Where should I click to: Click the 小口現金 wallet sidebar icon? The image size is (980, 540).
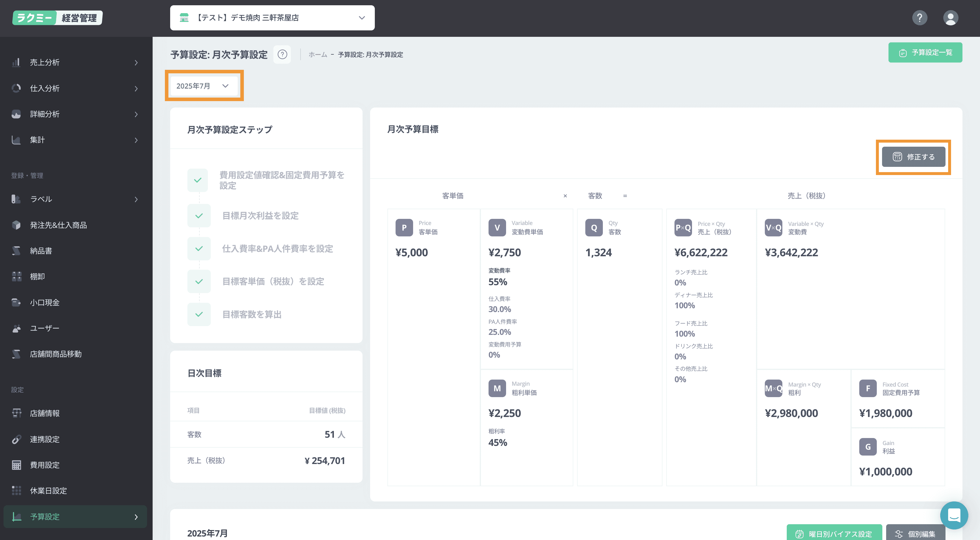click(x=16, y=302)
